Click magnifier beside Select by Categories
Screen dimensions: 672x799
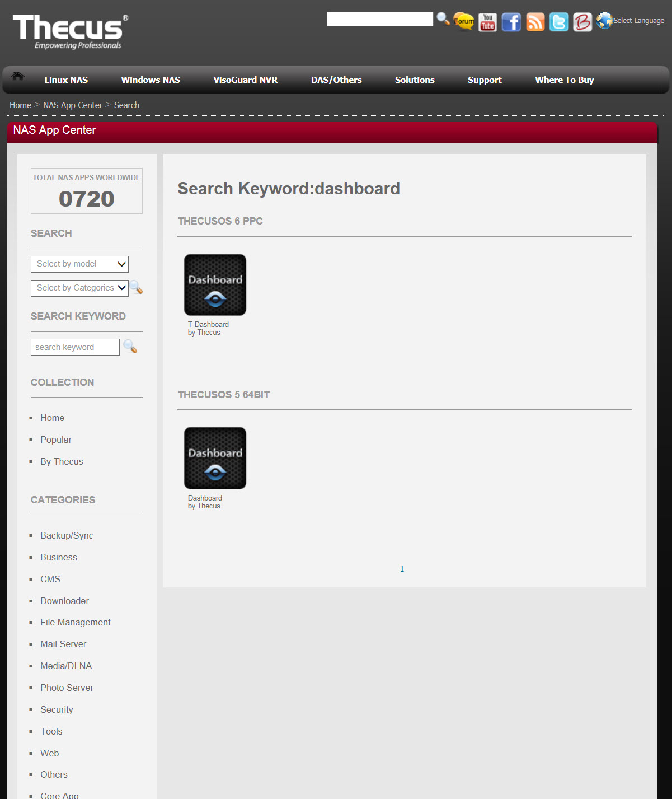(136, 288)
